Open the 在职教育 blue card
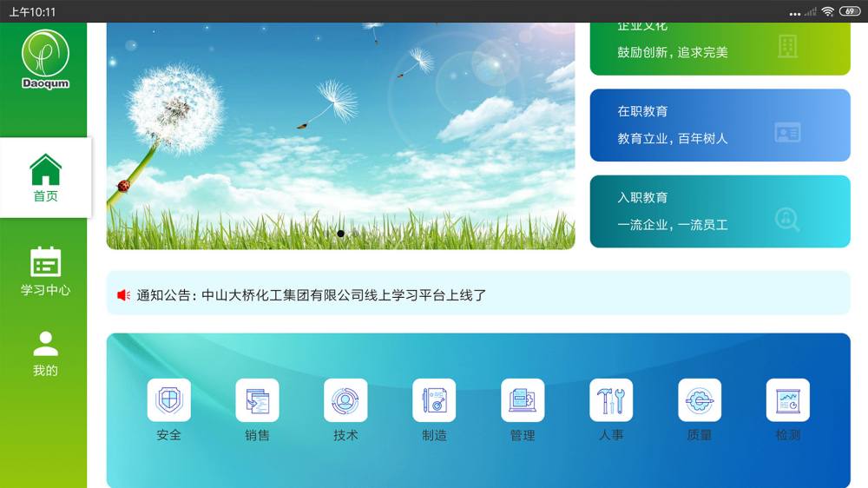The height and width of the screenshot is (488, 868). coord(720,125)
